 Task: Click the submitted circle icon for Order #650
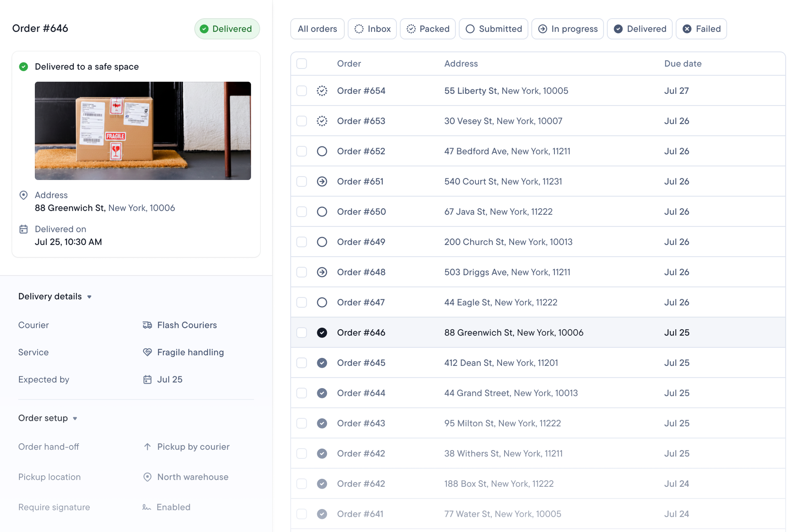point(322,212)
